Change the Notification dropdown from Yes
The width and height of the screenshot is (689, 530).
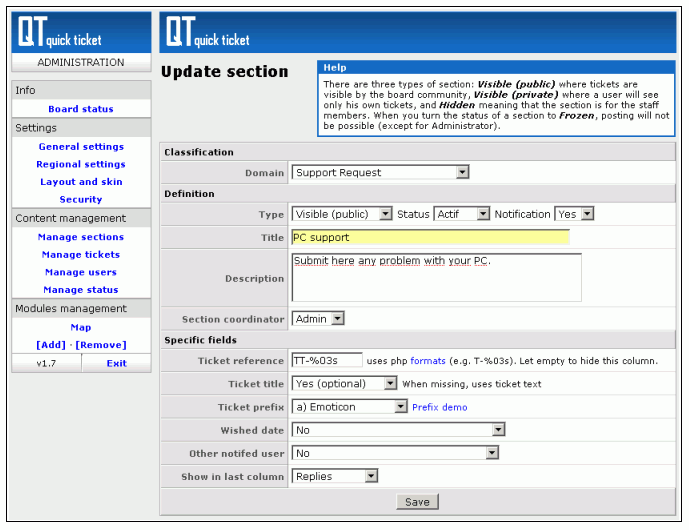[x=574, y=214]
